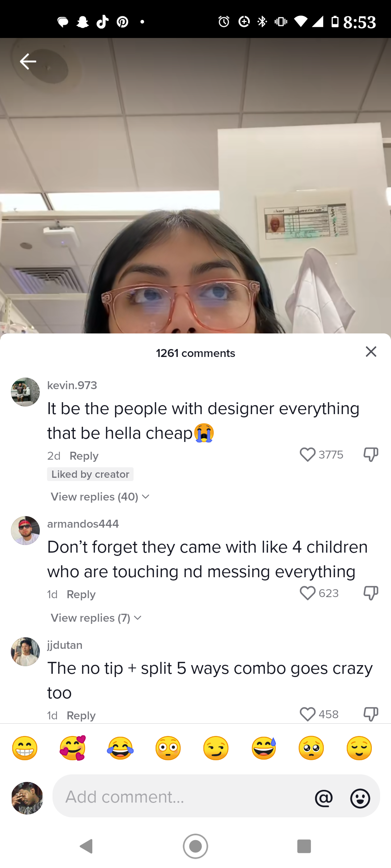Expand View replies (40)
This screenshot has height=868, width=391.
(100, 497)
